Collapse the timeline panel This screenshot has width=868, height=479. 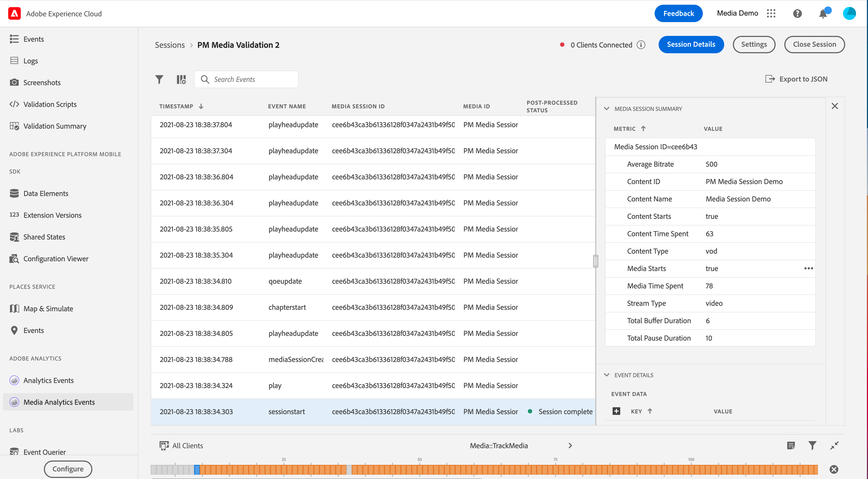834,446
